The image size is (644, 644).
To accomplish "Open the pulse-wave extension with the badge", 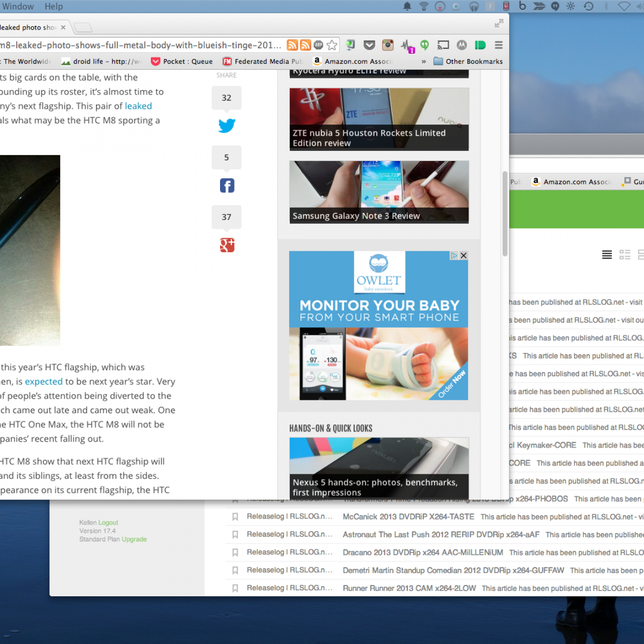I will pos(407,46).
